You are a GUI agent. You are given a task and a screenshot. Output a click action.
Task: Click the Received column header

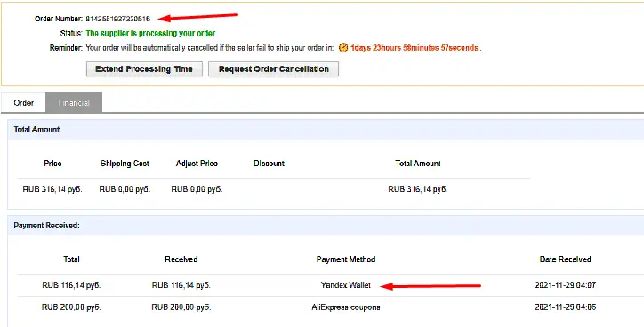181,259
